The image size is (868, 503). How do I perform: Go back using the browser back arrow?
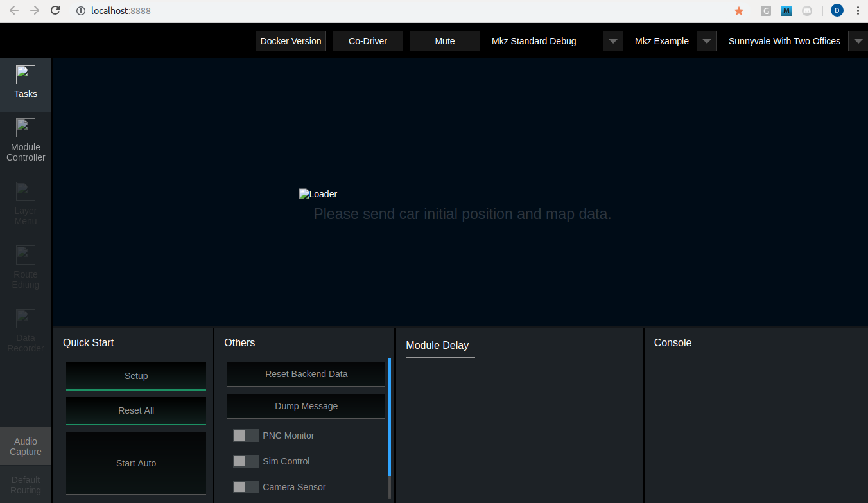(14, 11)
